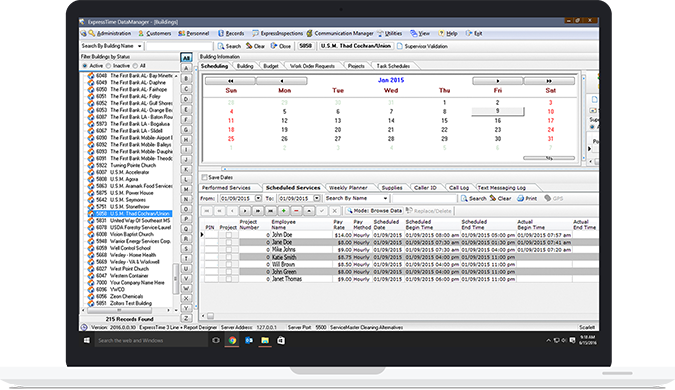This screenshot has height=390, width=675.
Task: Open the Administration menu
Action: (x=110, y=33)
